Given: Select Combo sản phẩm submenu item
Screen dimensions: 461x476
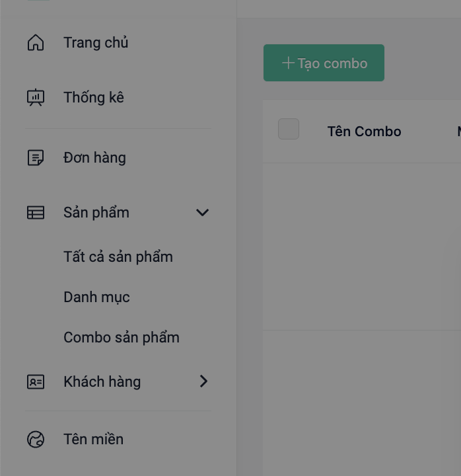Looking at the screenshot, I should click(122, 337).
